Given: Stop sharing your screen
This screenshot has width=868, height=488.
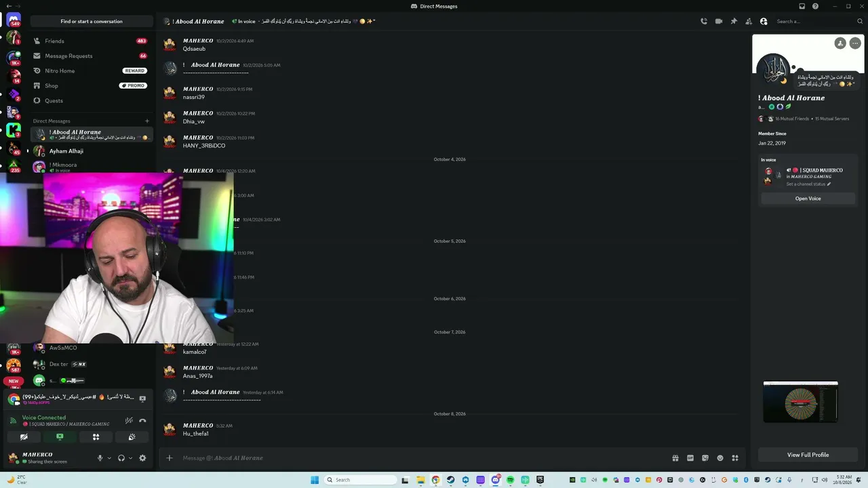Looking at the screenshot, I should tap(60, 437).
